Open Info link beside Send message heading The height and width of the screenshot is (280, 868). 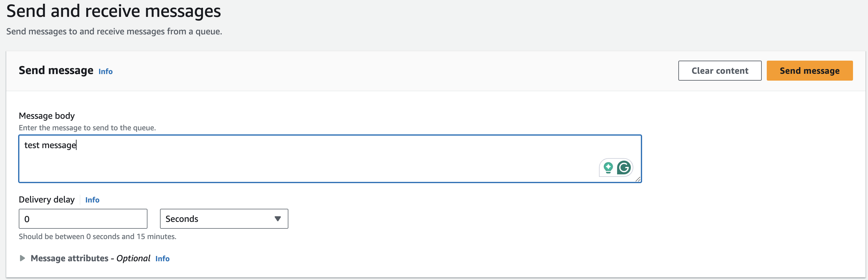106,72
